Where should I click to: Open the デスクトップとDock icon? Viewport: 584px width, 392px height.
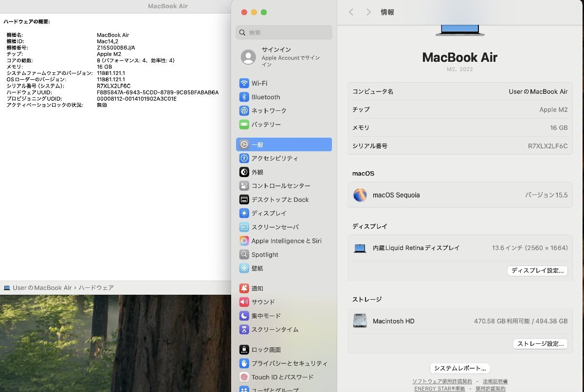[244, 199]
